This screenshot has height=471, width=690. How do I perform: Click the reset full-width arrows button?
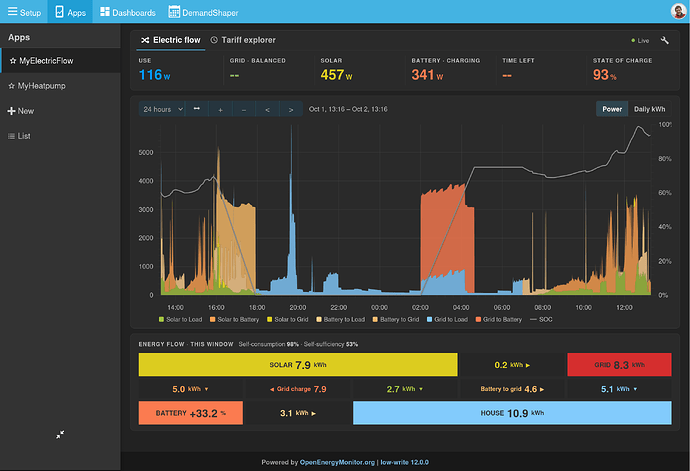(197, 109)
